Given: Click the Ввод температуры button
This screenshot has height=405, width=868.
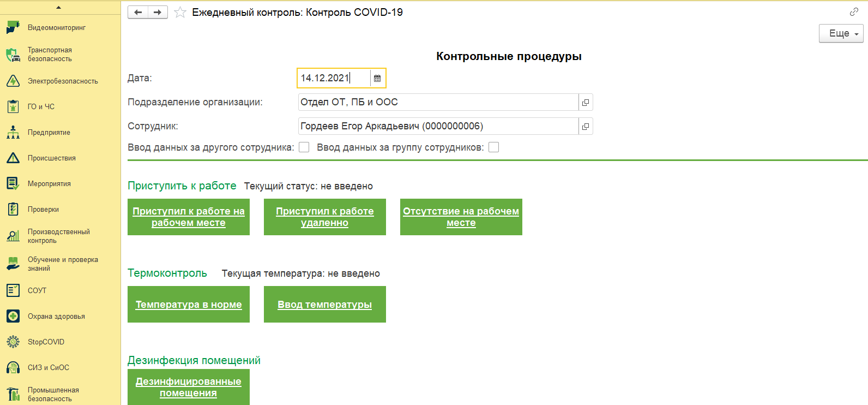Looking at the screenshot, I should [x=325, y=305].
